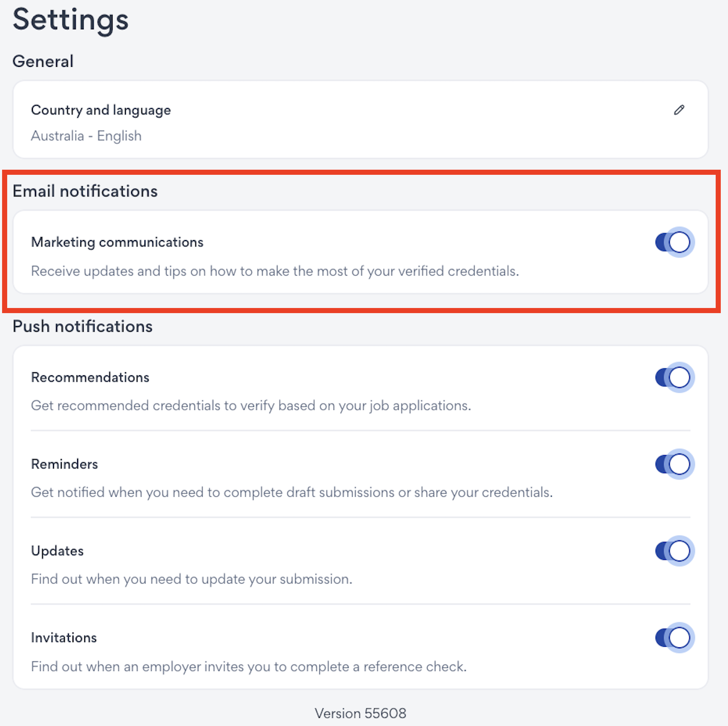The width and height of the screenshot is (728, 726).
Task: Click the reference check invitation description
Action: [x=249, y=667]
